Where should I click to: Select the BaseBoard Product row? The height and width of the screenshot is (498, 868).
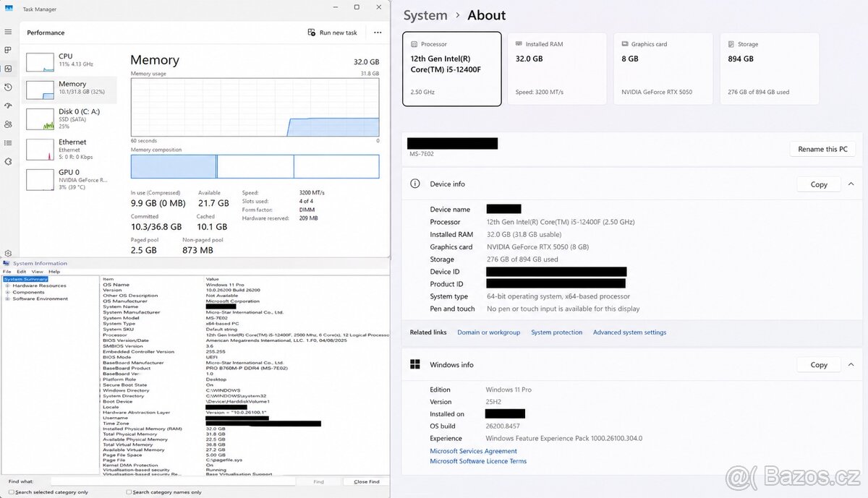coord(244,368)
